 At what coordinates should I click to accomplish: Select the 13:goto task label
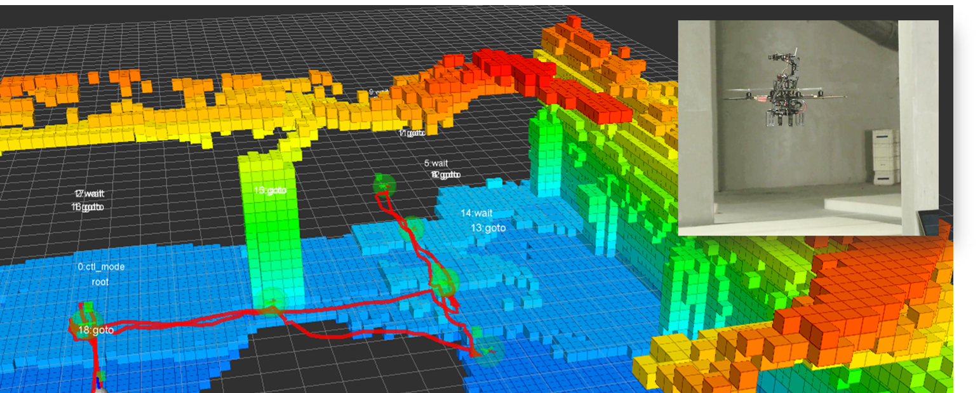[x=488, y=227]
